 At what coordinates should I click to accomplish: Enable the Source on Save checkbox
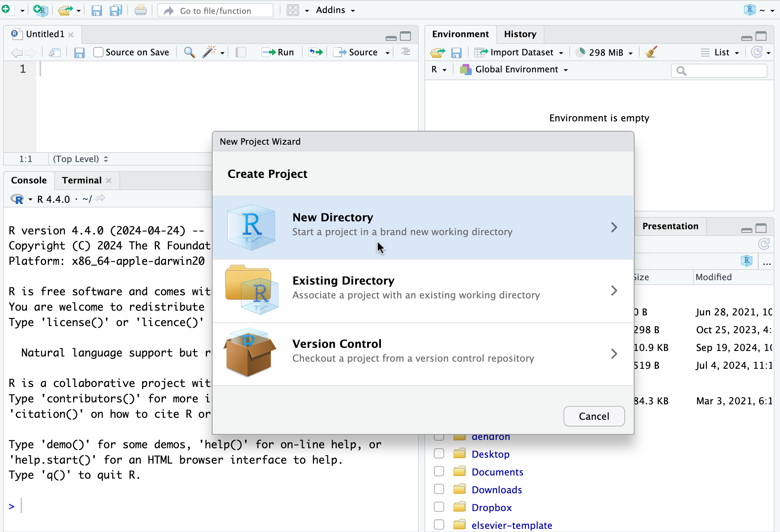pyautogui.click(x=98, y=52)
